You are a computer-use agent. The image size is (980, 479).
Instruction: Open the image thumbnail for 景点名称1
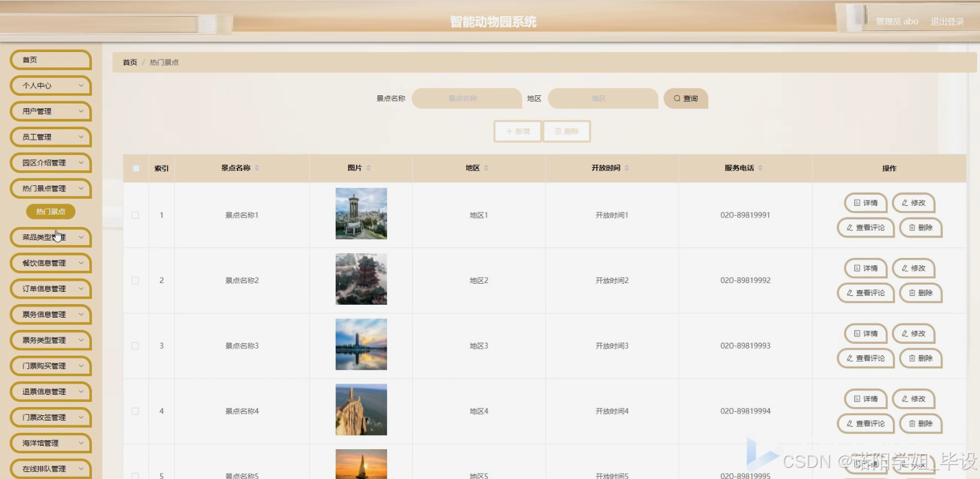(361, 213)
